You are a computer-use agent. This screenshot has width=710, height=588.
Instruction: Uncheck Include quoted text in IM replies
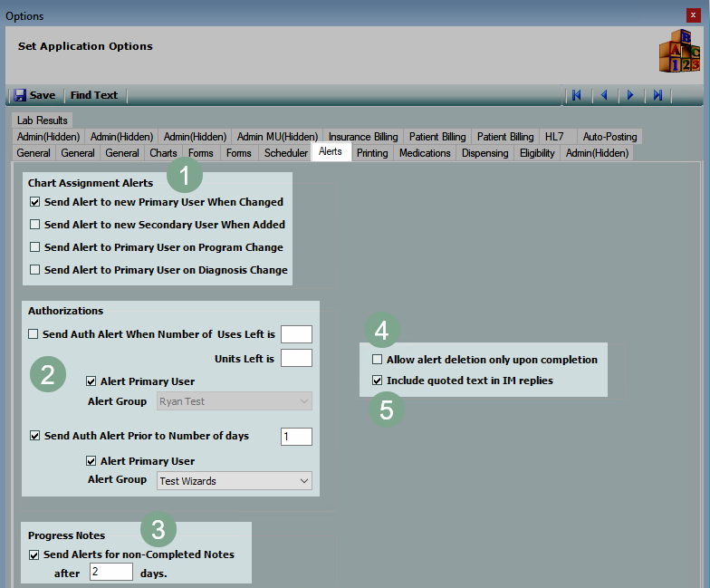point(378,381)
